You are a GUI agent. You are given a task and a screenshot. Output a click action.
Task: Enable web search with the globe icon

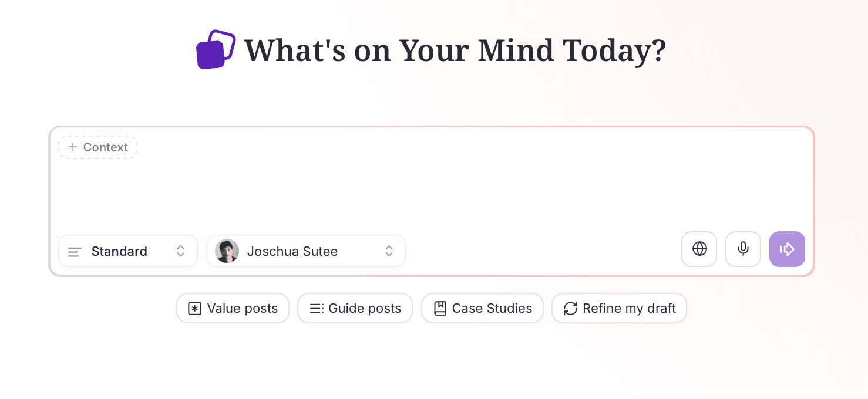[699, 249]
